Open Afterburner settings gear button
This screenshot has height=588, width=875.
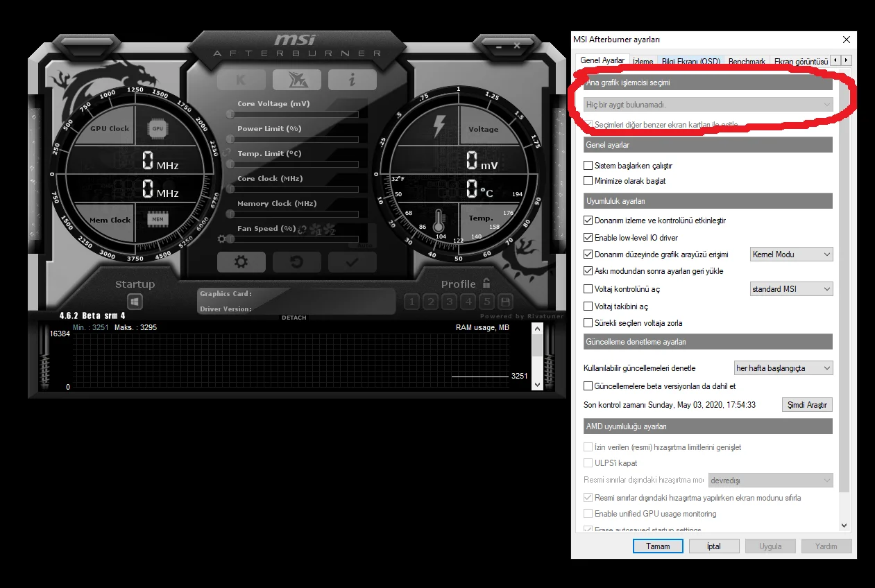241,262
